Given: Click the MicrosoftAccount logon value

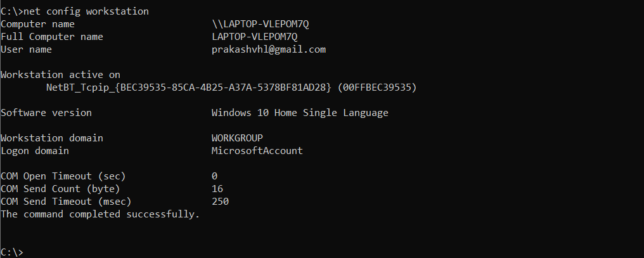Looking at the screenshot, I should 257,151.
